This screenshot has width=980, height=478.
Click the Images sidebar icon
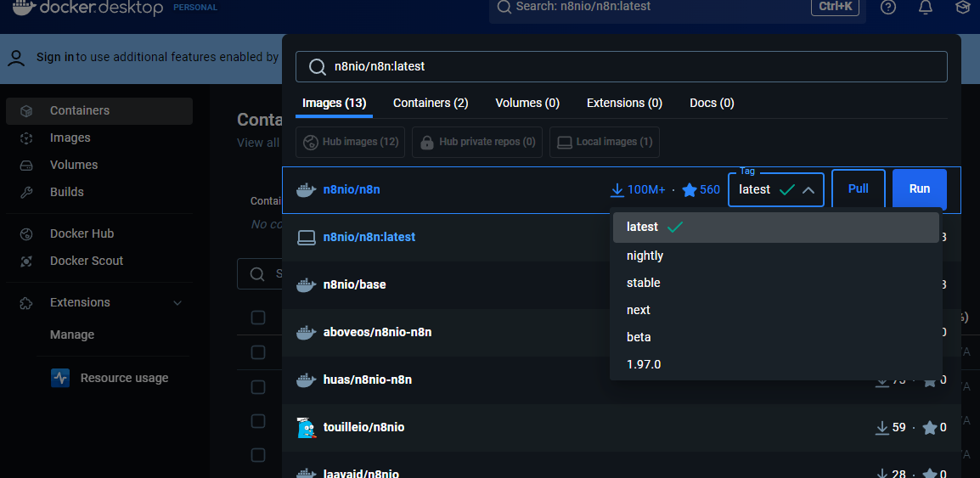[x=26, y=138]
